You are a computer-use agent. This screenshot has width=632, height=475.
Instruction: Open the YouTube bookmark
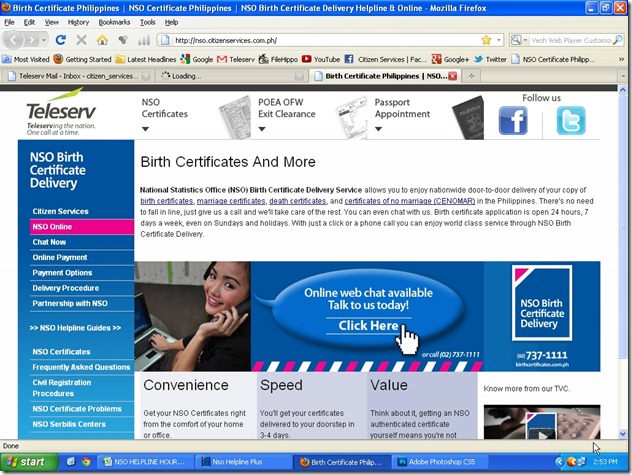321,59
